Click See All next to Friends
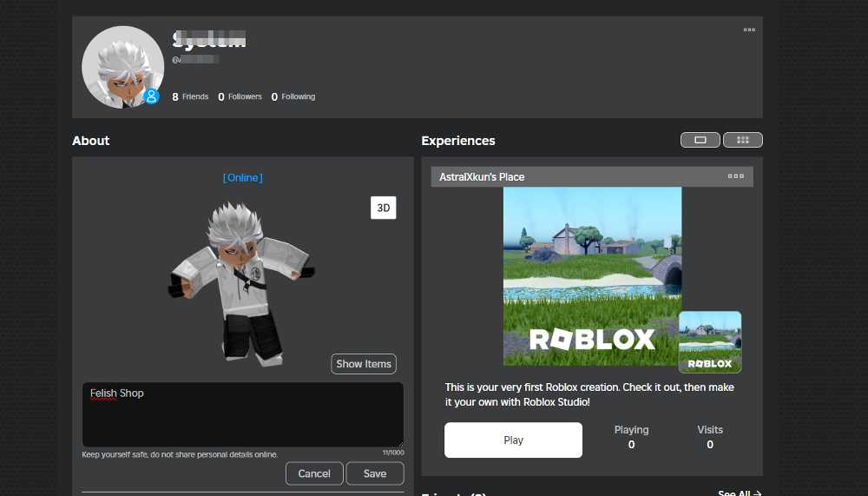868x496 pixels. tap(739, 493)
